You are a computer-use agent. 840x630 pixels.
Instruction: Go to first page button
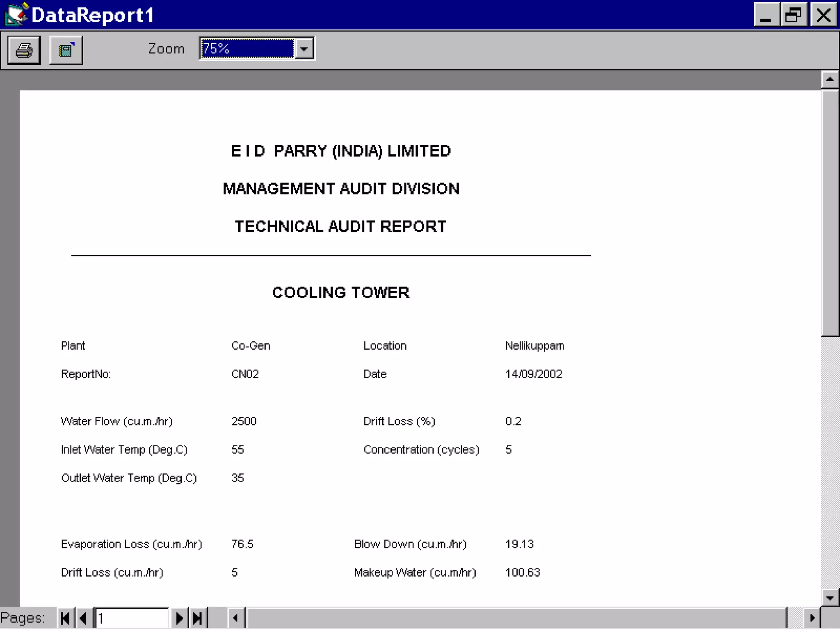(x=65, y=618)
